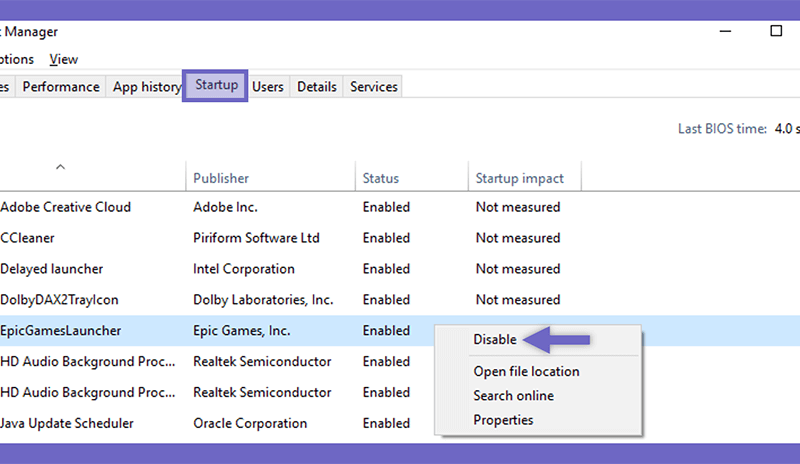The height and width of the screenshot is (464, 800).
Task: Sort by the Status column header
Action: 412,177
